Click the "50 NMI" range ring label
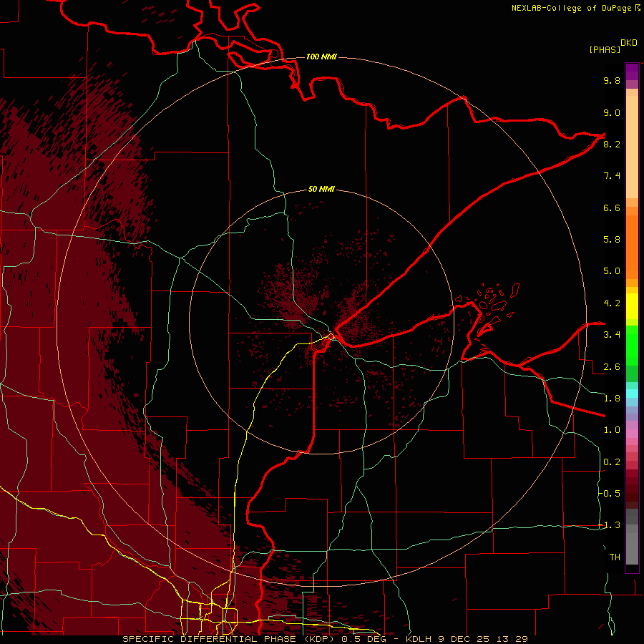The width and height of the screenshot is (644, 644). tap(321, 189)
